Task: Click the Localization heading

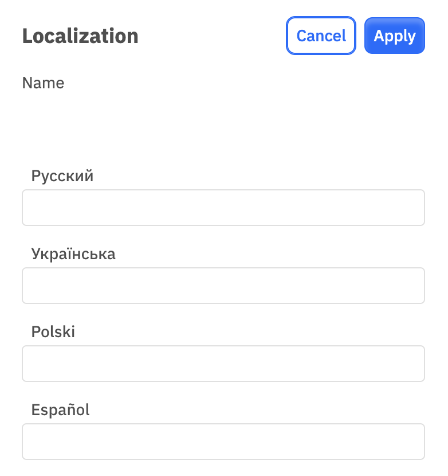Action: point(80,36)
